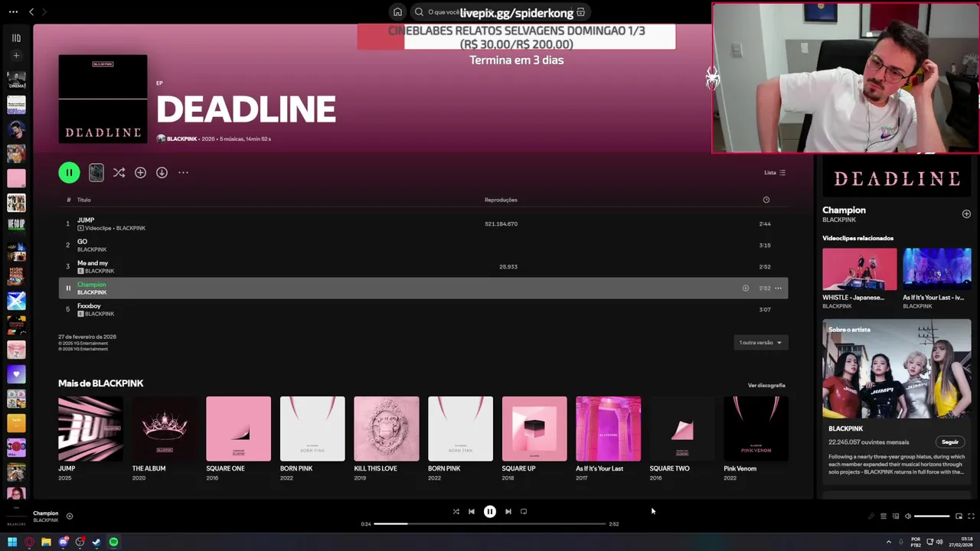Toggle repeat mode
This screenshot has width=980, height=551.
coord(524,512)
